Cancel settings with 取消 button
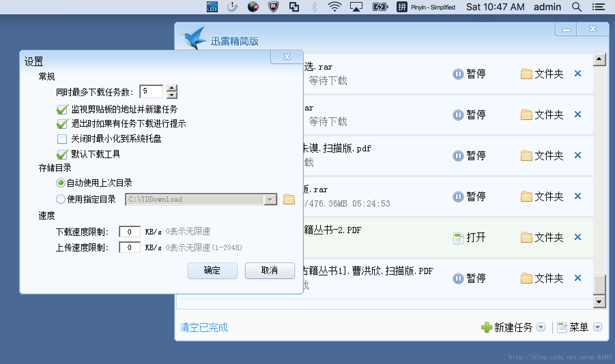Image resolution: width=615 pixels, height=364 pixels. [x=270, y=270]
